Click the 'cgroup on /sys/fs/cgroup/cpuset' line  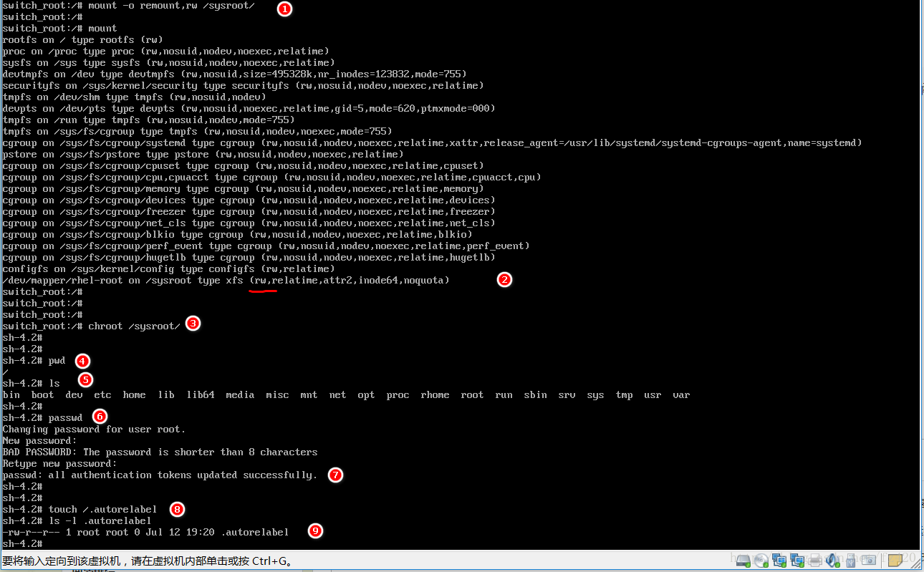244,166
